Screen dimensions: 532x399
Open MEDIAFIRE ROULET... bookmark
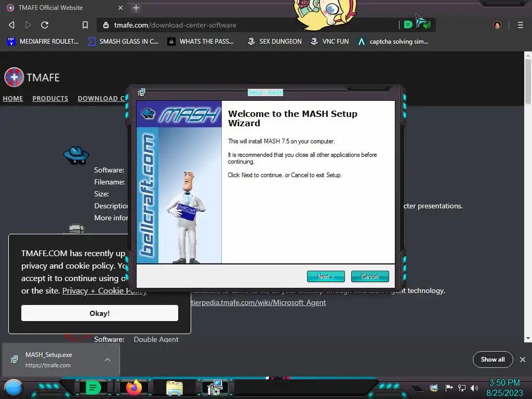43,42
